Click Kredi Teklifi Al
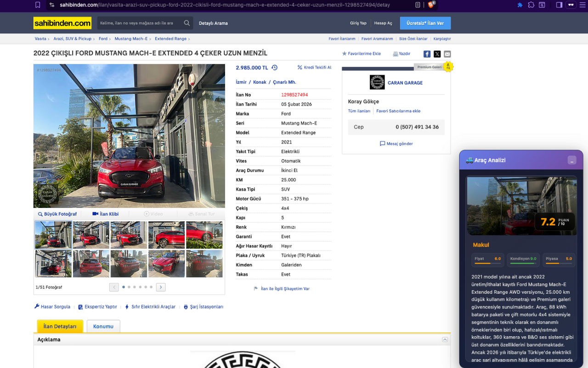This screenshot has height=368, width=588. tap(314, 68)
